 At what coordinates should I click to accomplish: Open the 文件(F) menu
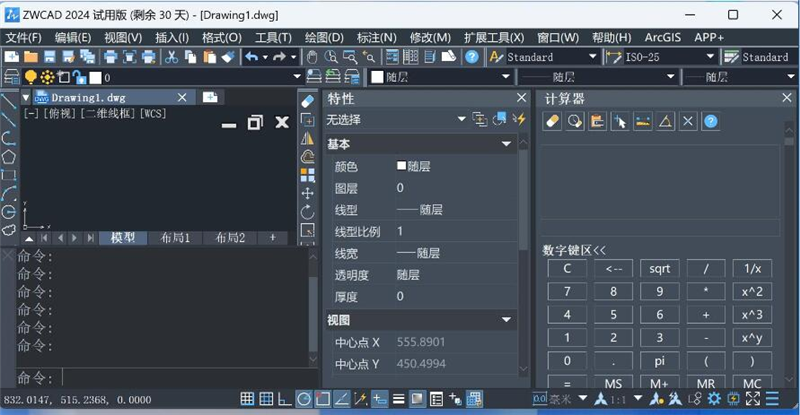tap(23, 37)
